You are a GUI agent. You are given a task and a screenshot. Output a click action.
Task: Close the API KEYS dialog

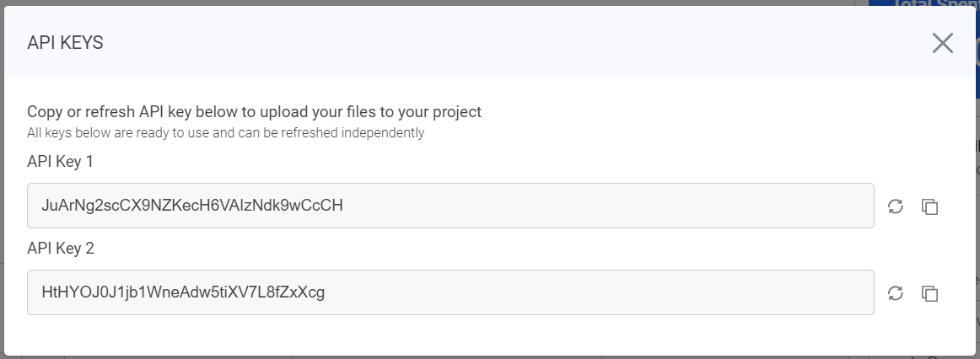(x=942, y=43)
